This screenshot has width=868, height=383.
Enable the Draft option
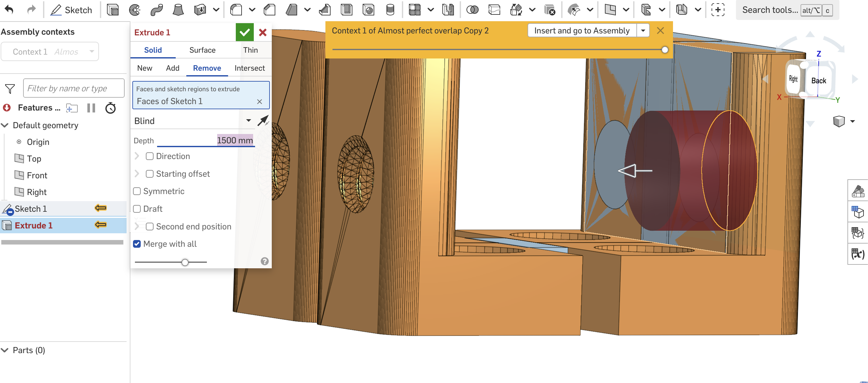[137, 209]
